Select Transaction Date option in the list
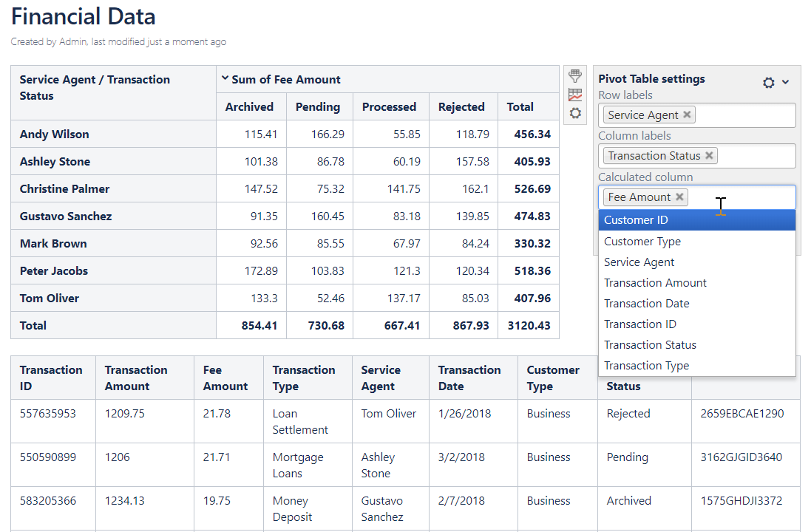The height and width of the screenshot is (532, 811). [646, 304]
